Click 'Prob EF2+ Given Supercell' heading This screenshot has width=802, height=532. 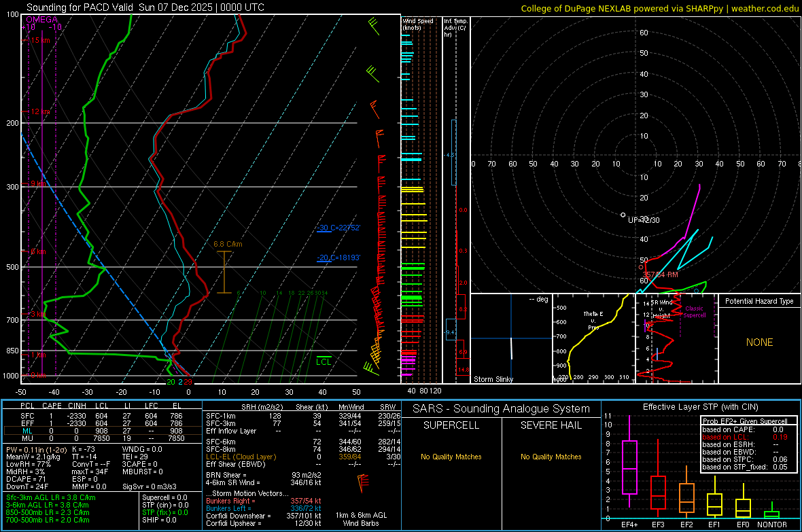point(745,421)
